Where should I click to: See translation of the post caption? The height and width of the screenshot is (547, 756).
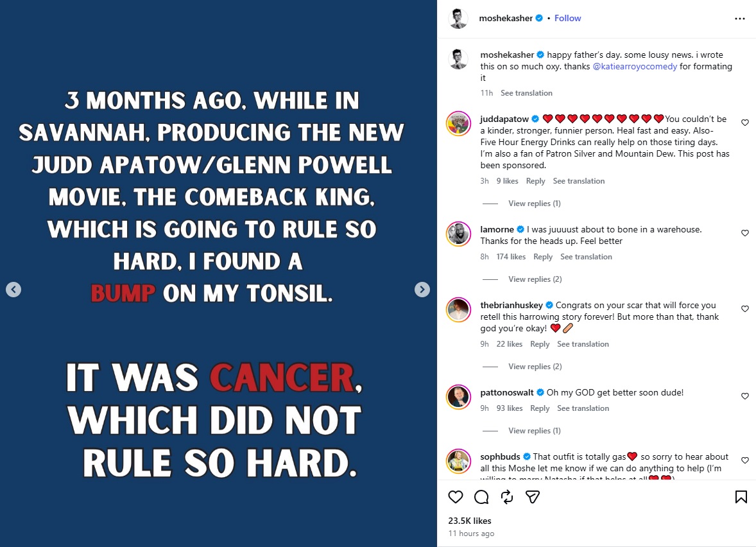click(526, 93)
